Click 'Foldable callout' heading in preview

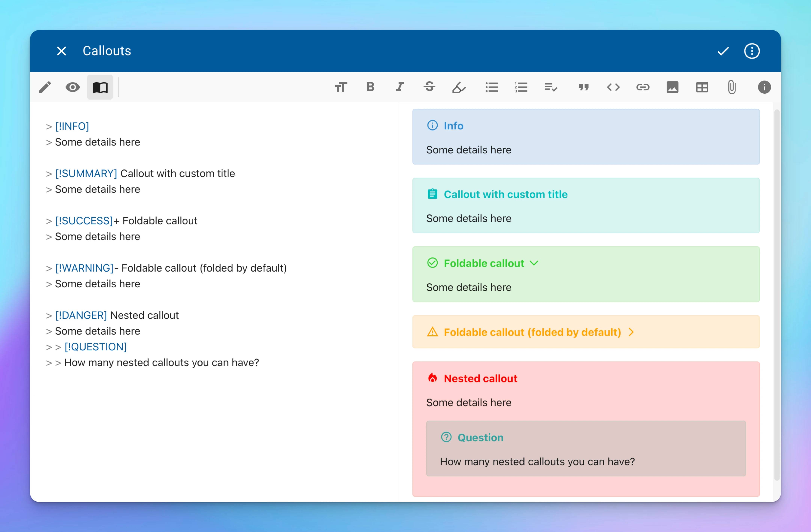484,264
